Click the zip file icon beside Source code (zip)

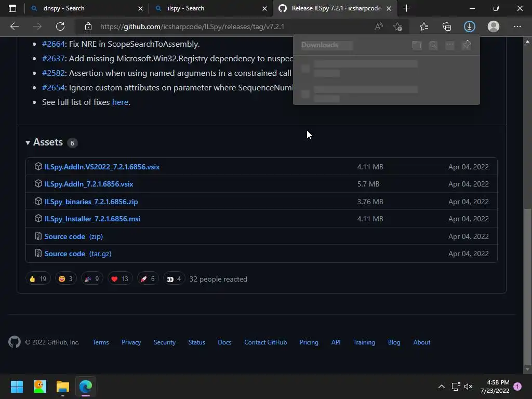coord(38,236)
